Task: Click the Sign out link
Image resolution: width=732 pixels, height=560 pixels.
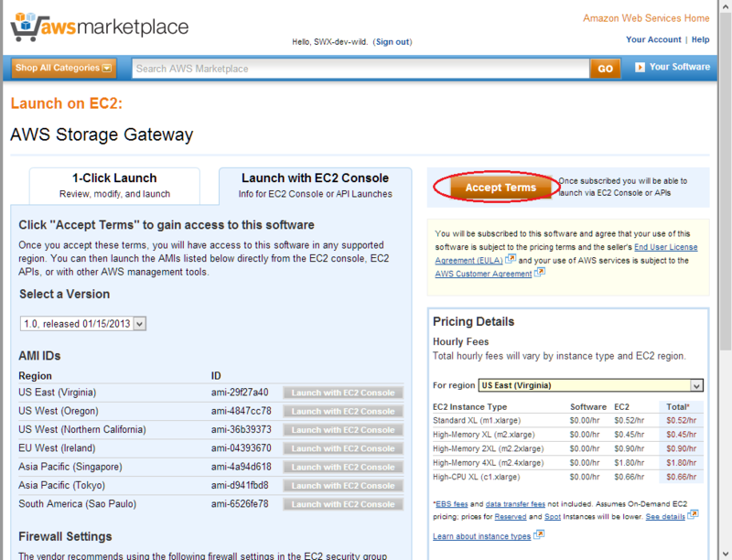Action: pyautogui.click(x=393, y=42)
